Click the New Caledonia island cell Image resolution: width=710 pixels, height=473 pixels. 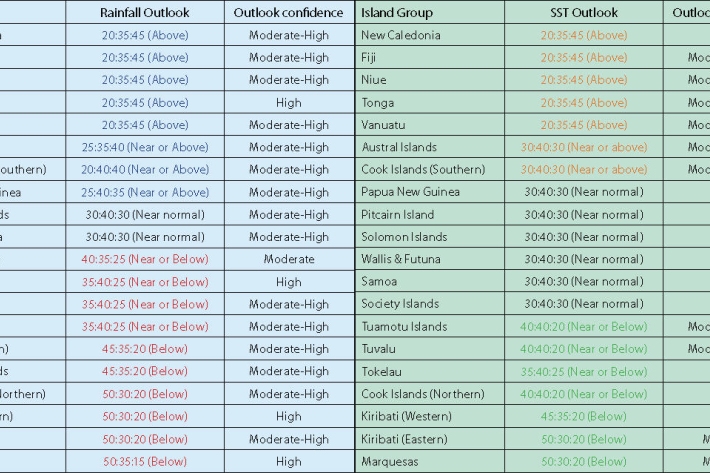click(x=400, y=35)
